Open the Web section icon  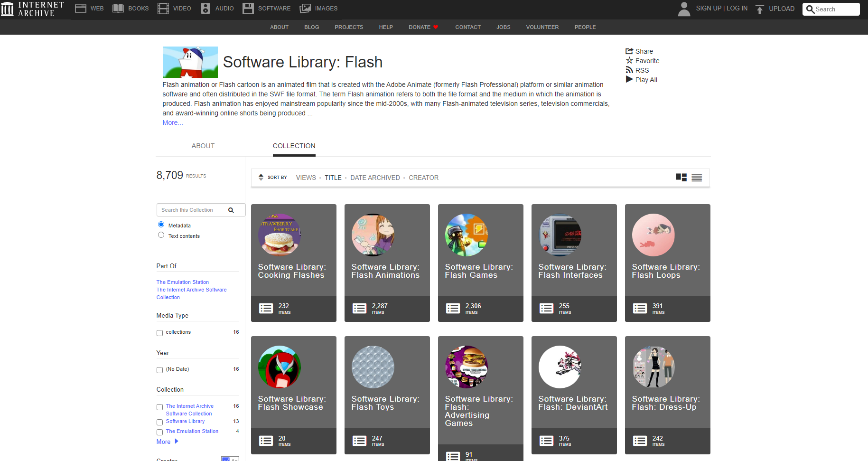coord(81,9)
